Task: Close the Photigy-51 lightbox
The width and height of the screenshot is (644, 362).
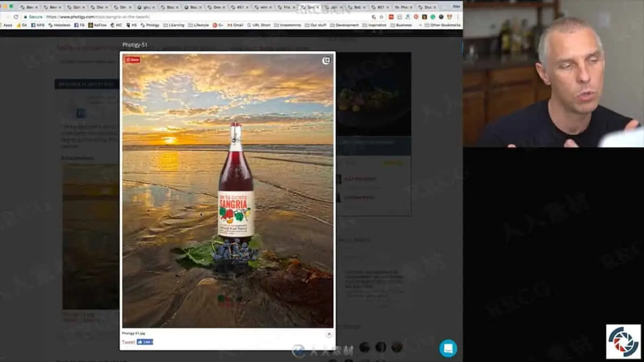Action: pyautogui.click(x=329, y=334)
